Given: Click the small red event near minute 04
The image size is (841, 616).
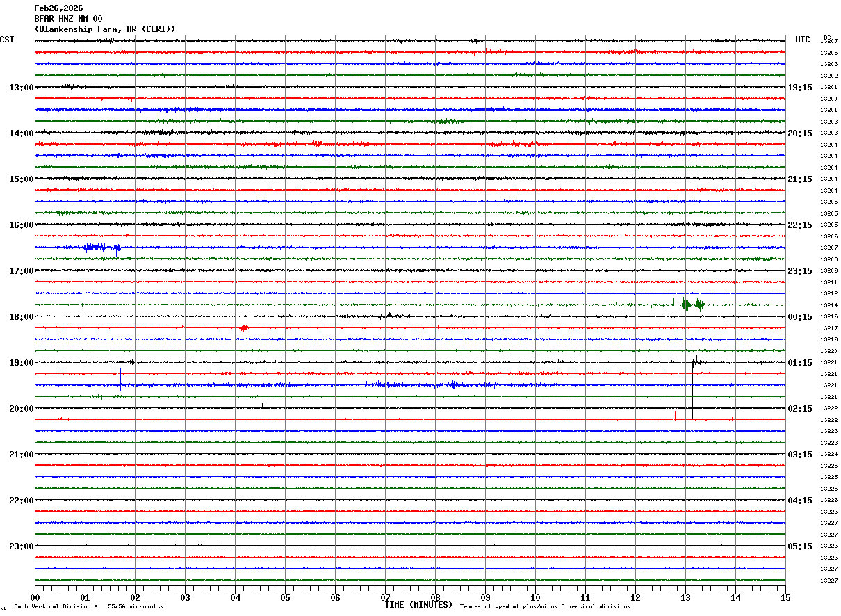Looking at the screenshot, I should 243,327.
